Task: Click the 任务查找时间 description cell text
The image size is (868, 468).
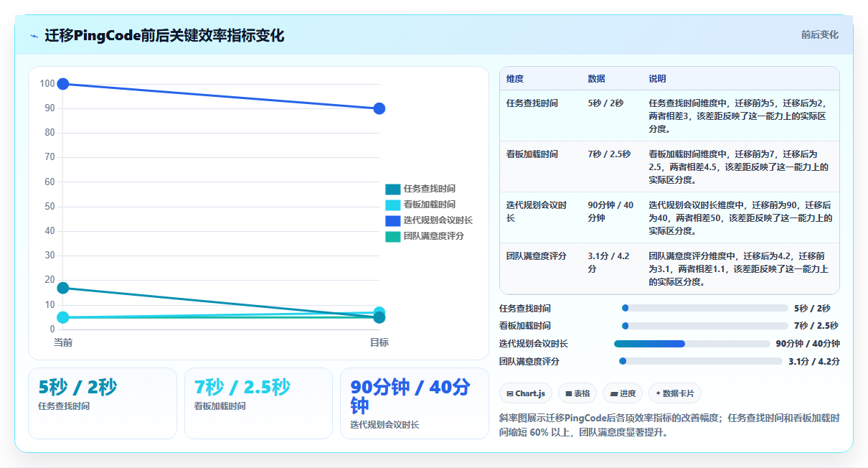Action: click(x=739, y=116)
